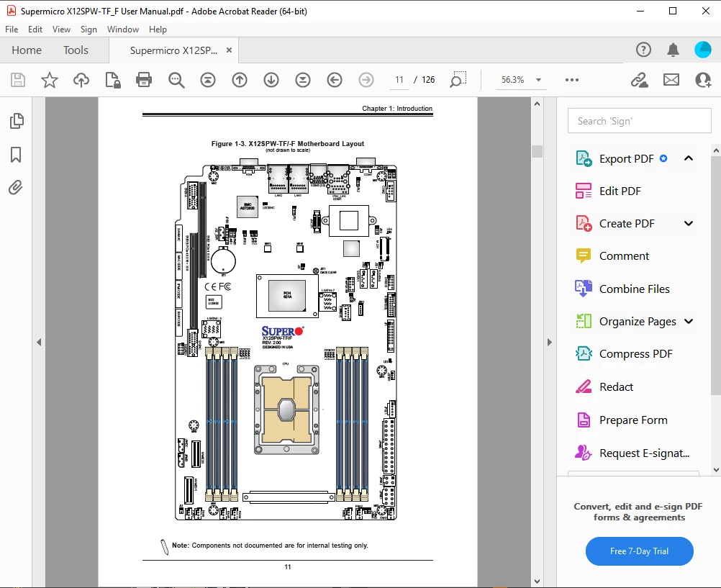Screen dimensions: 721x588
Task: Open Prepare Form tool
Action: coord(632,420)
